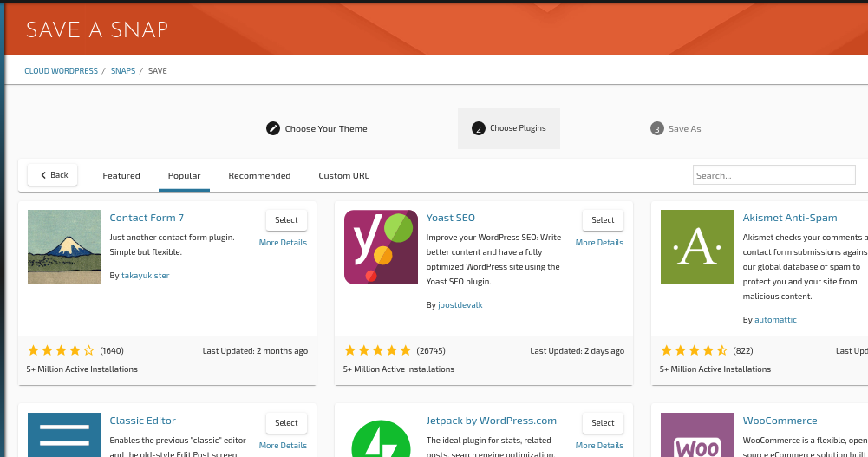View More Details for Yoast SEO
The image size is (868, 457).
click(x=599, y=242)
